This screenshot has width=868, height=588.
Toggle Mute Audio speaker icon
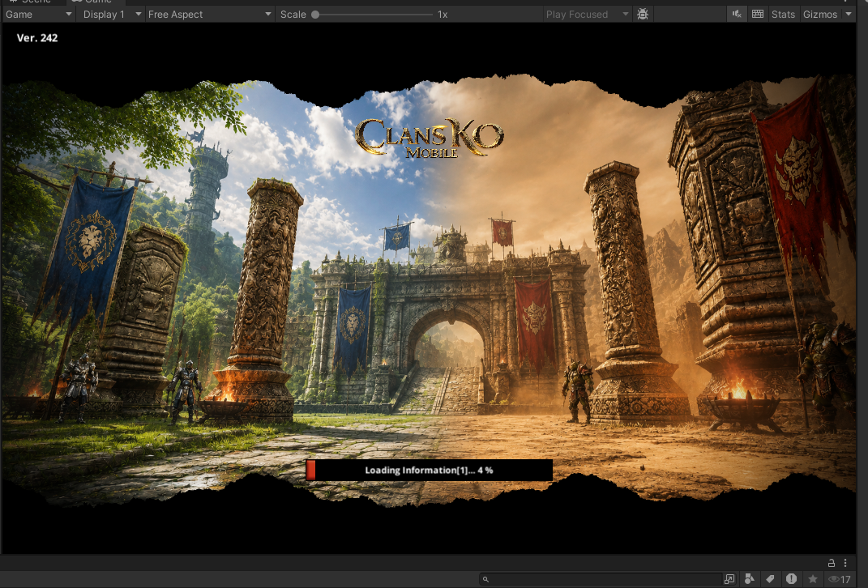(737, 15)
